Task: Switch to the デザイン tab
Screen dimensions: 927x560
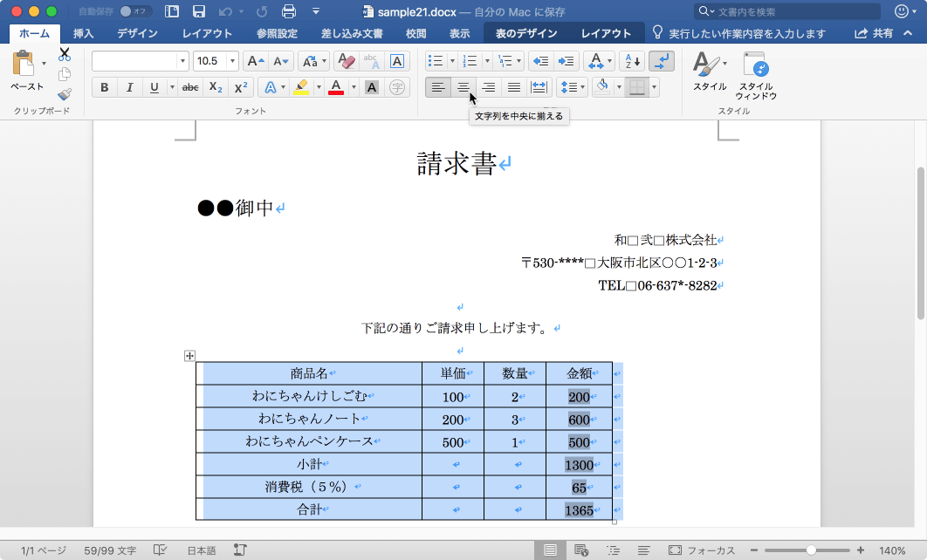Action: coord(137,34)
